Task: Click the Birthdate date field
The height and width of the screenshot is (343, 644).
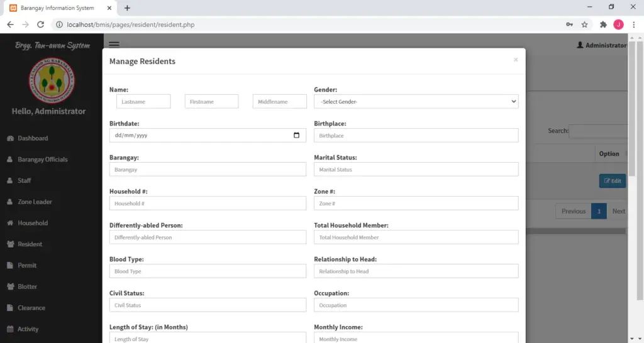Action: point(208,136)
